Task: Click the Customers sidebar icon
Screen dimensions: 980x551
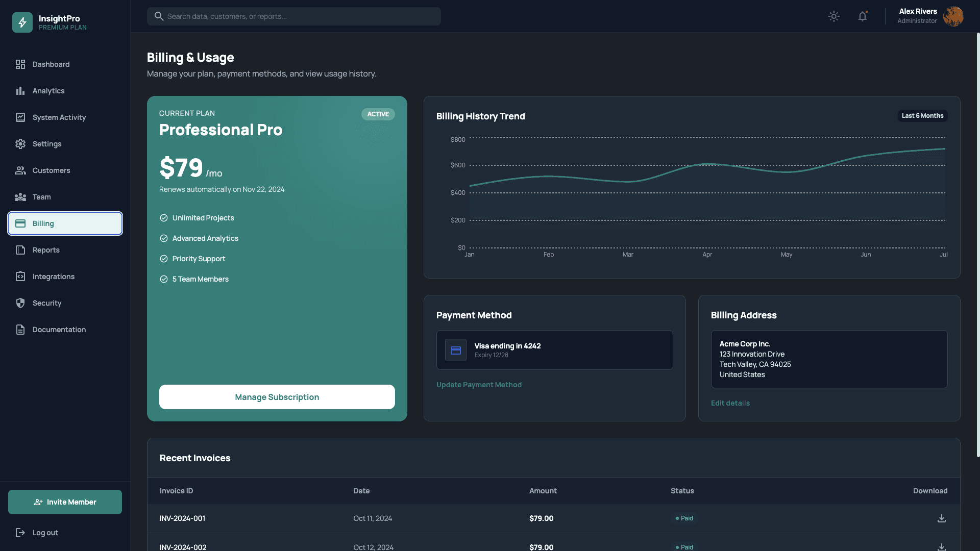Action: [20, 170]
